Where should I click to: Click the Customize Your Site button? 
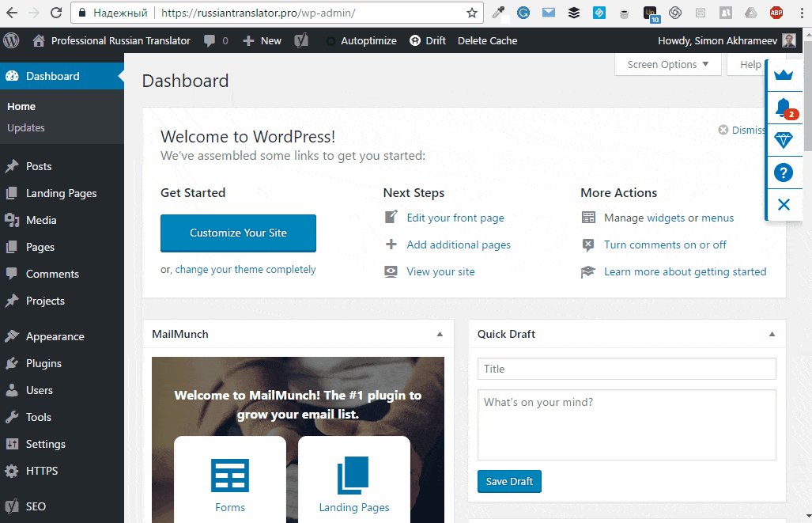238,233
